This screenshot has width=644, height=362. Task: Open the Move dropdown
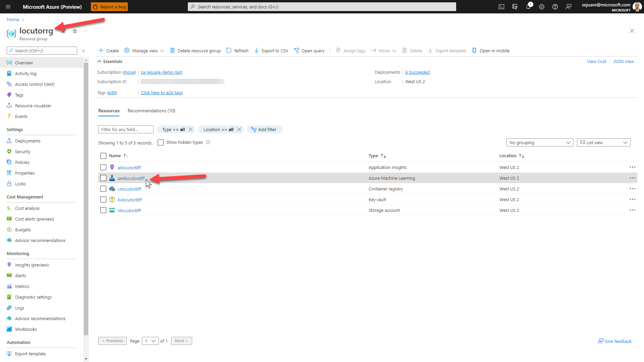(x=384, y=51)
